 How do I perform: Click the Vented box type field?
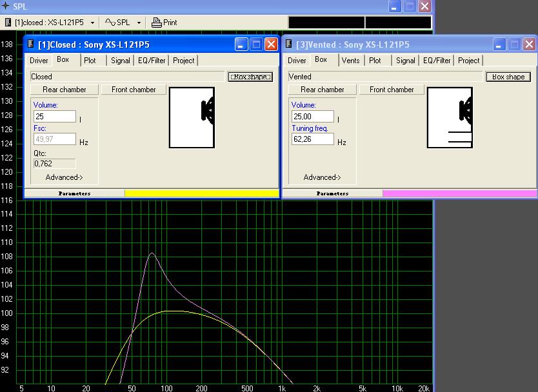pyautogui.click(x=385, y=77)
